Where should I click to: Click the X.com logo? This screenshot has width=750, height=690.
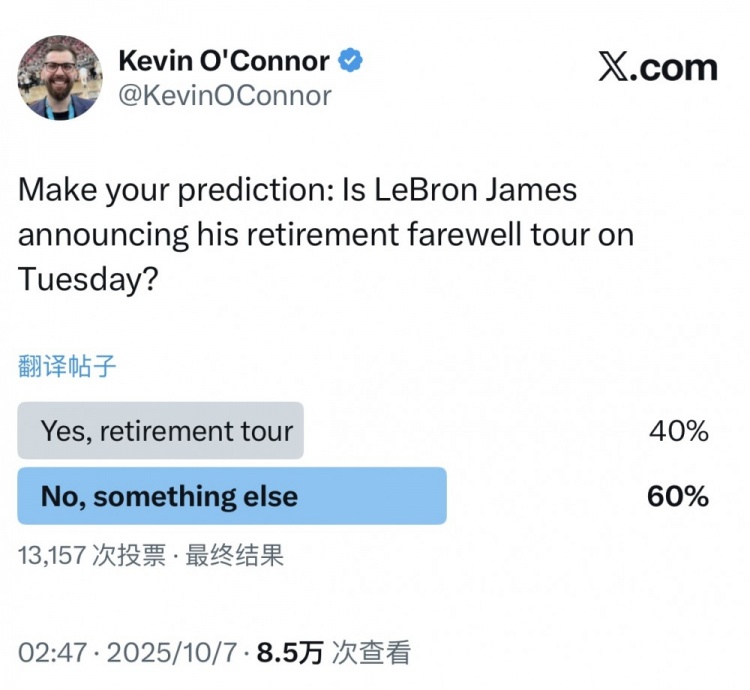point(657,67)
